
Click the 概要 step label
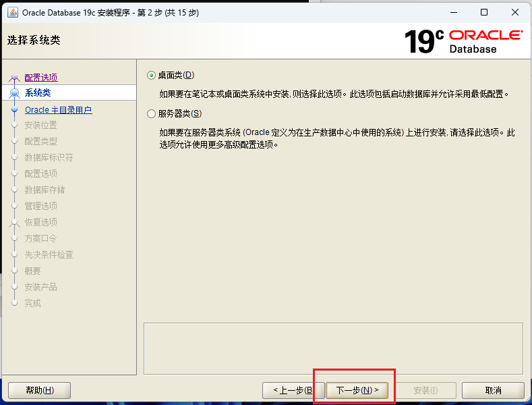coord(32,271)
